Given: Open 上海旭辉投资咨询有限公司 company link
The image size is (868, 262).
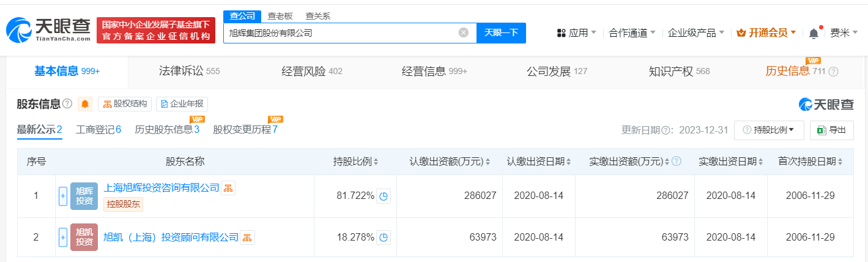Looking at the screenshot, I should (x=161, y=188).
